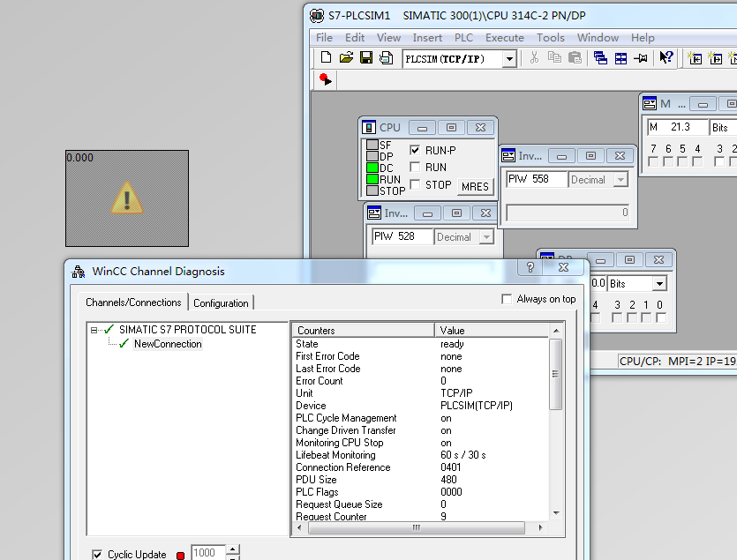Open the Tools menu
The height and width of the screenshot is (560, 737).
coord(551,38)
